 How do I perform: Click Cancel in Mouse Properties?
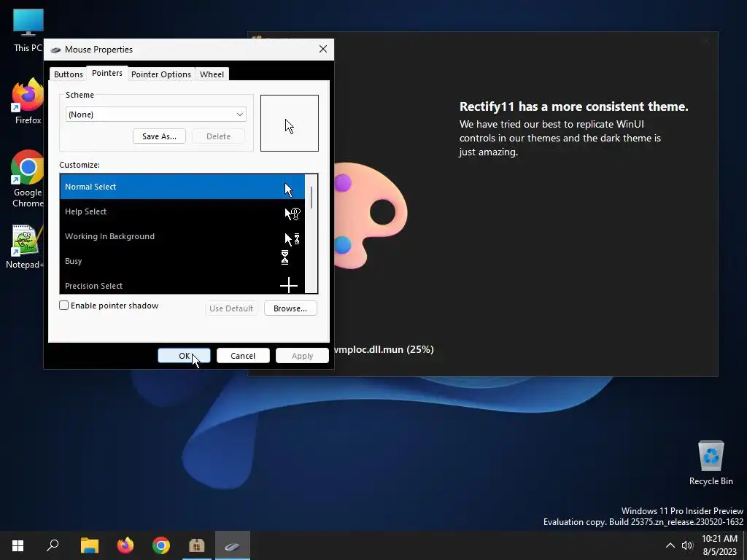(243, 356)
